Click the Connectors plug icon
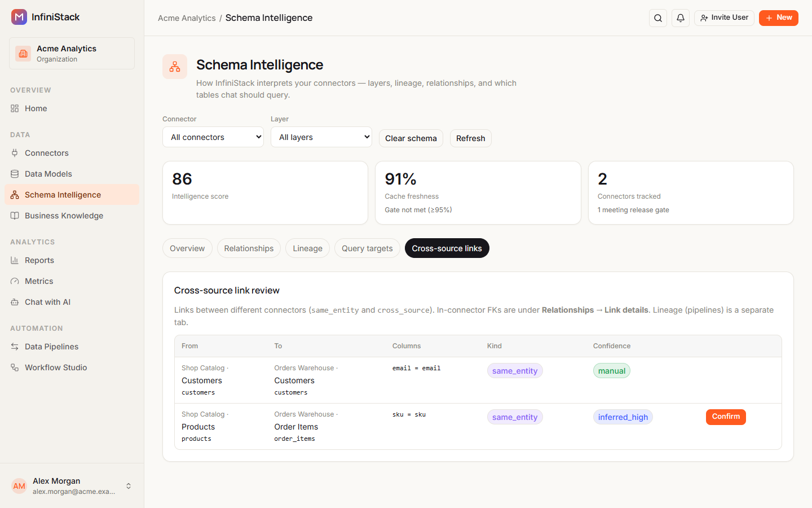This screenshot has width=812, height=508. [15, 153]
